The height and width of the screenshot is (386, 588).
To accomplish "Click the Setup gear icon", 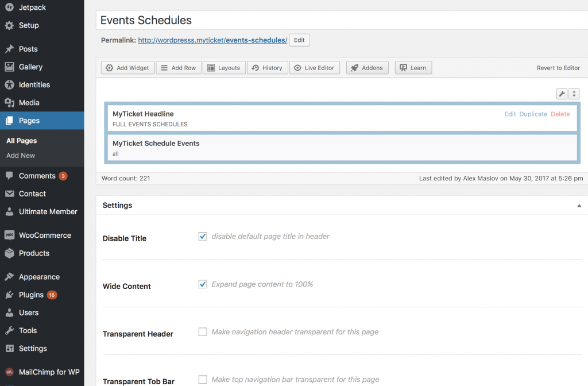I will point(9,25).
